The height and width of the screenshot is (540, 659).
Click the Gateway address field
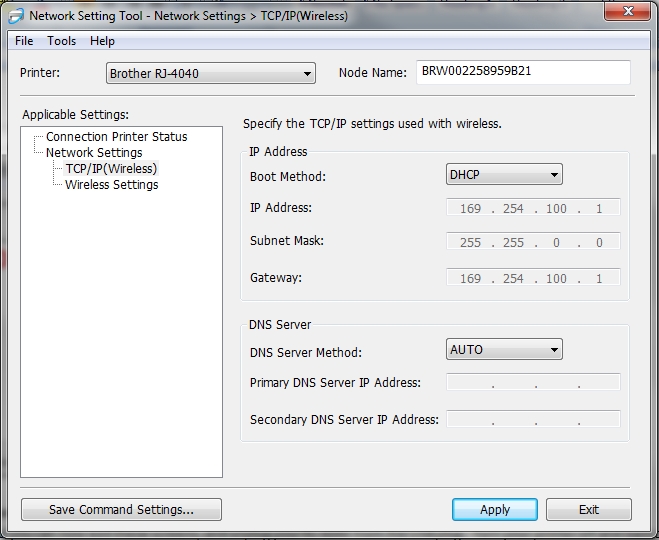coord(533,278)
